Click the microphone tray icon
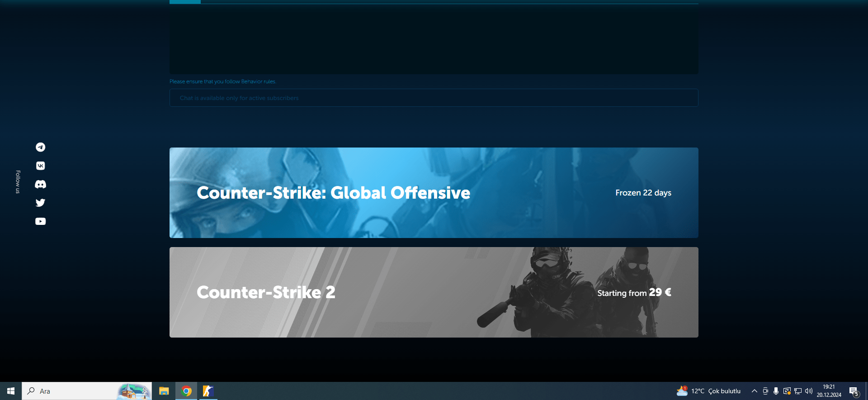Viewport: 868px width, 400px height. pos(776,391)
